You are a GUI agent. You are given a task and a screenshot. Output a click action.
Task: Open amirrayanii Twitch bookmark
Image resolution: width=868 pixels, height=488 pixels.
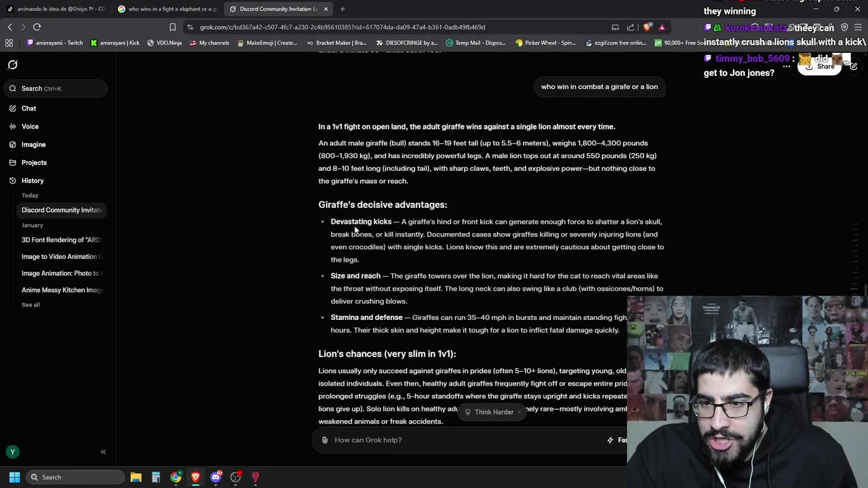coord(54,43)
